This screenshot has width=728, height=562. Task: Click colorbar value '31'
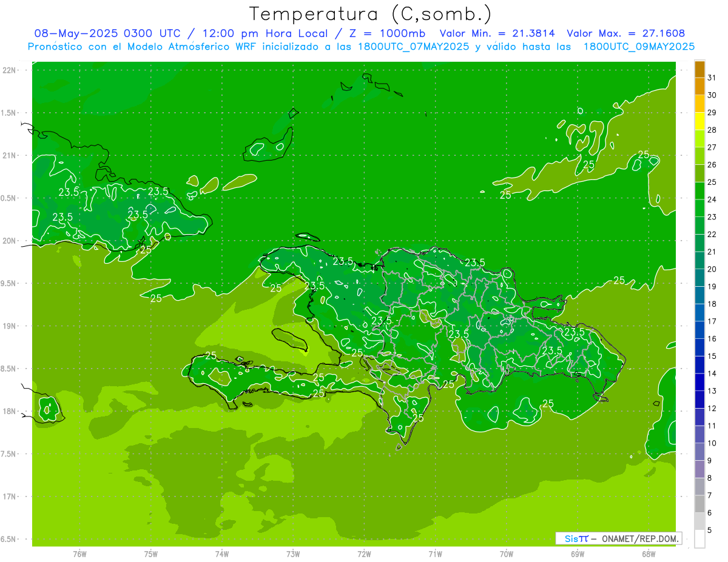[712, 78]
